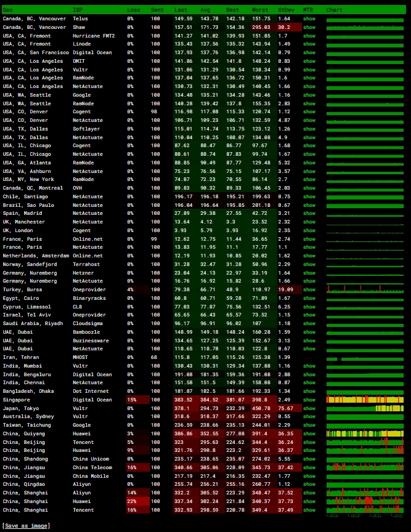Show MTR for Egypt Cairo Binaryracks
This screenshot has width=411, height=532.
[x=309, y=298]
